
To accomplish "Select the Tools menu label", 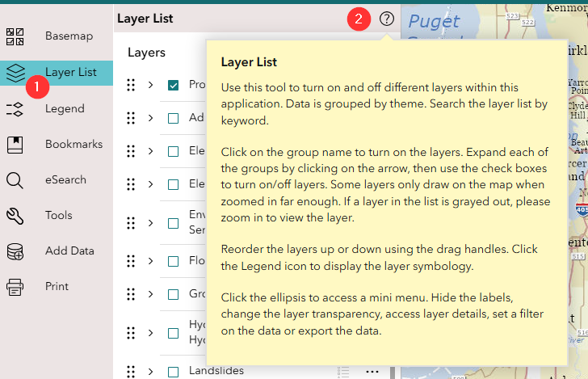I will 59,216.
